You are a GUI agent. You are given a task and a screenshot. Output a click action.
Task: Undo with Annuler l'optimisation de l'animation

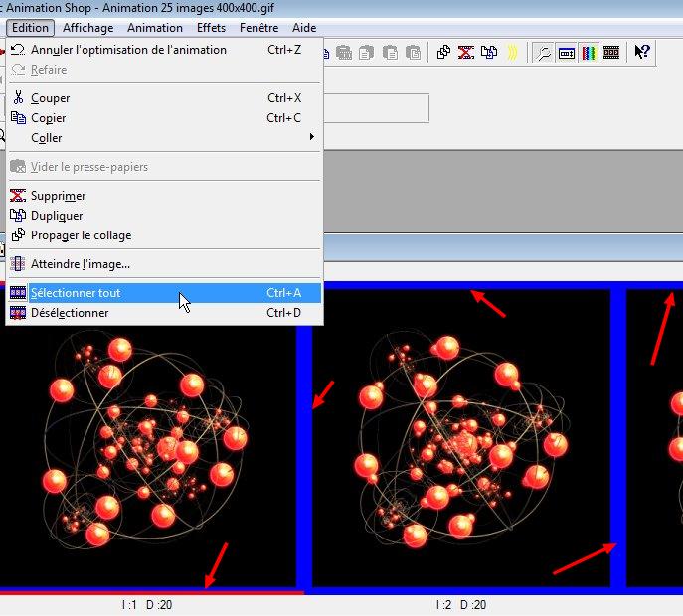(128, 50)
